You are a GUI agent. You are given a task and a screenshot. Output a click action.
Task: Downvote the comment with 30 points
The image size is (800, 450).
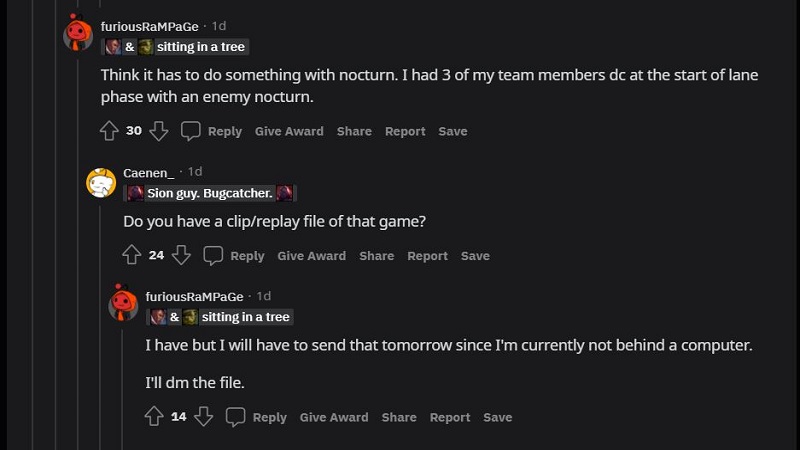point(159,131)
